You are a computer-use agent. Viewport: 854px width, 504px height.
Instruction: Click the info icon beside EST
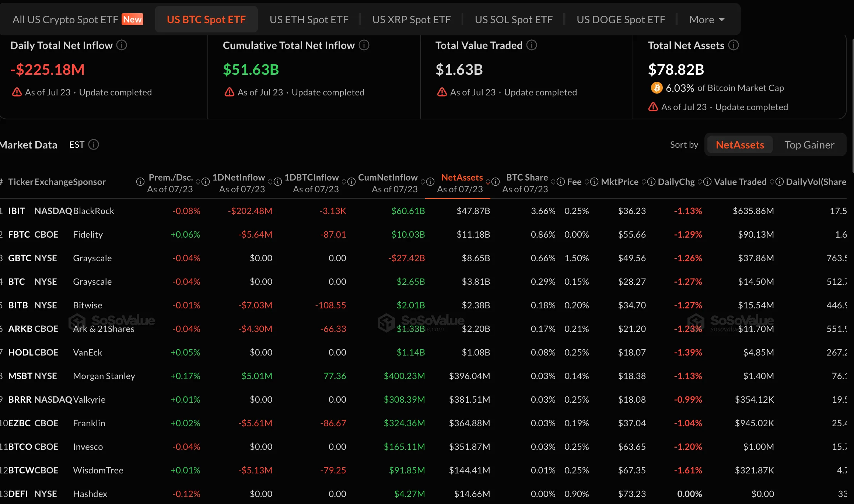94,144
